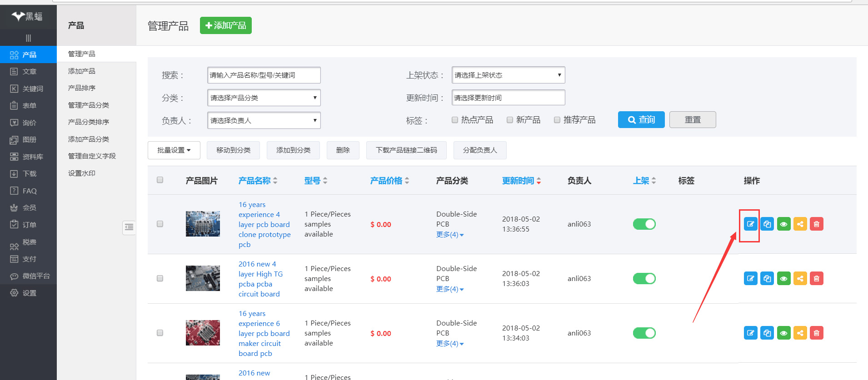The width and height of the screenshot is (868, 380).
Task: Check the 热点产品 checkbox
Action: coord(455,120)
